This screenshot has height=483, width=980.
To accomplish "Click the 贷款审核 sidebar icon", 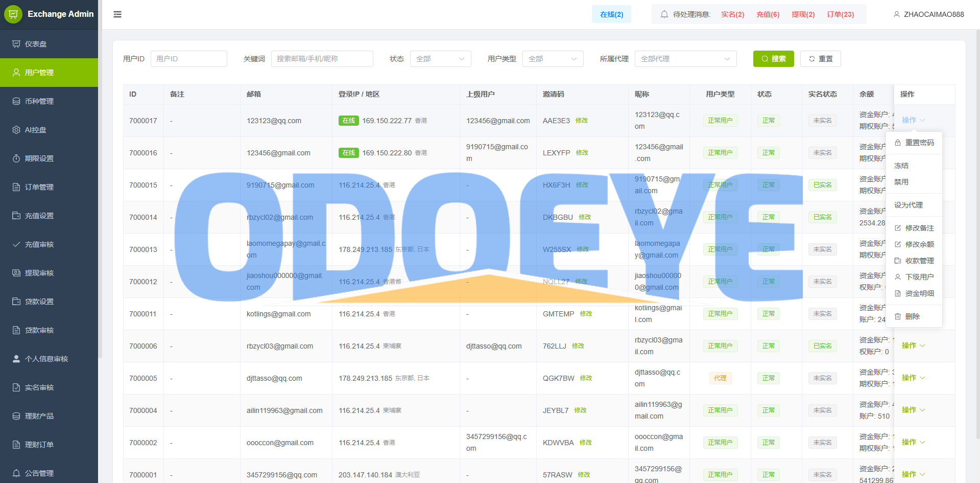I will pos(16,330).
